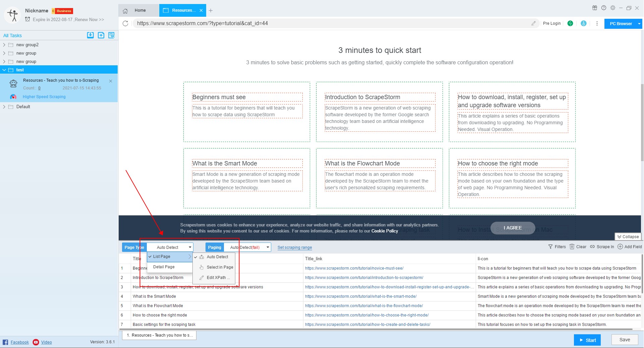Click the import task icon in All Tasks
This screenshot has height=348, width=644.
pos(90,35)
